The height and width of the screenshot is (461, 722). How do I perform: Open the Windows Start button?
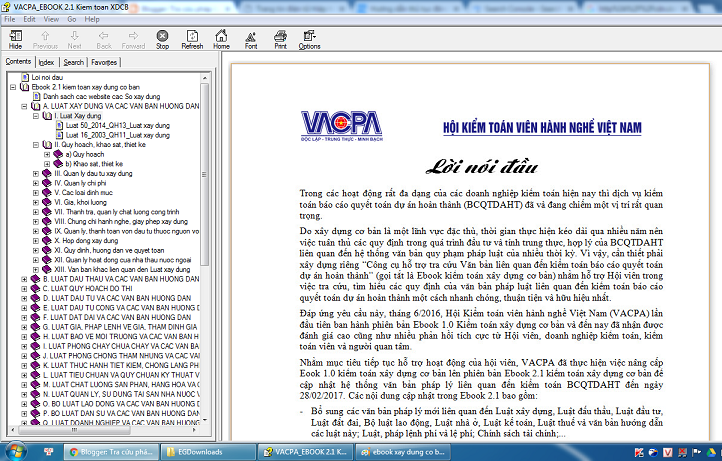(15, 452)
